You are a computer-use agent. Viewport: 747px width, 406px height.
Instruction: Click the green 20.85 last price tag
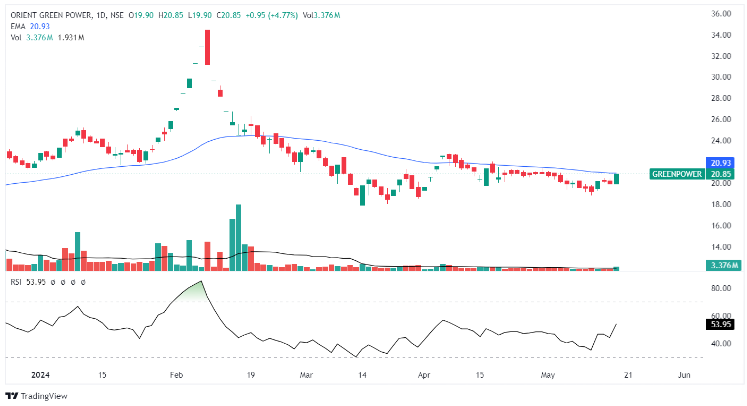(x=721, y=174)
